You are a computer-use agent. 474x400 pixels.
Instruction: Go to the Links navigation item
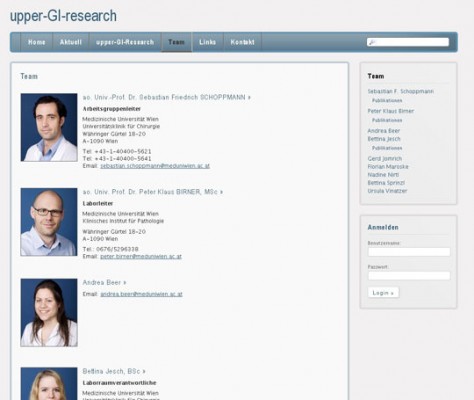[x=207, y=42]
